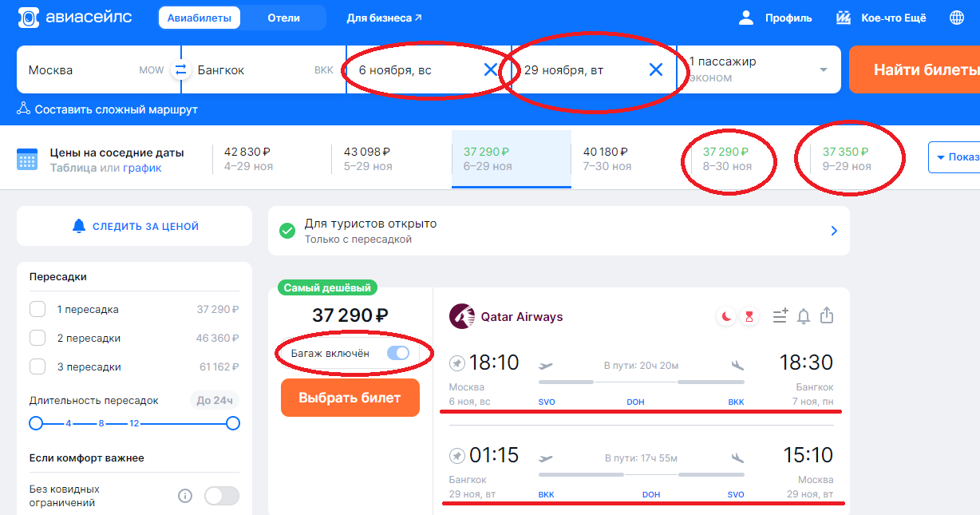The image size is (980, 515).
Task: Select the 6–29 ноя price date
Action: click(512, 159)
